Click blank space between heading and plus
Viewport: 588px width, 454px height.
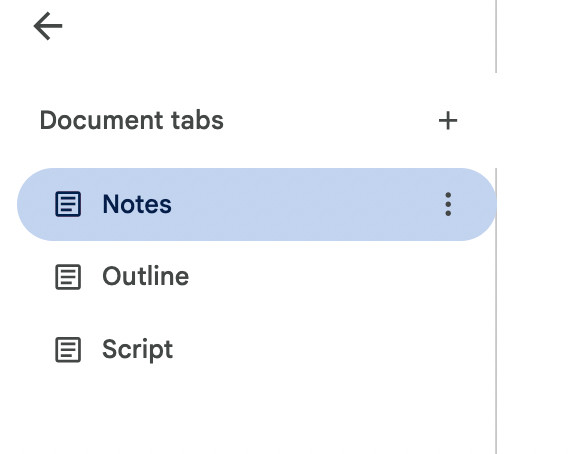(330, 121)
